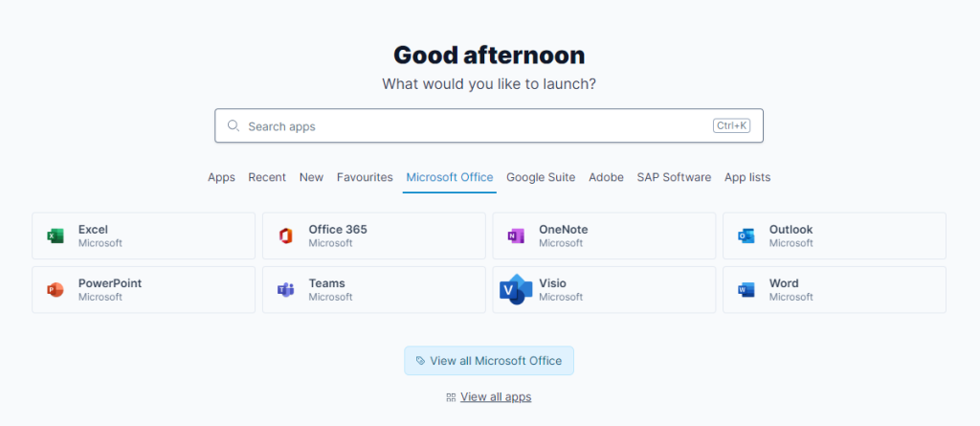Click the Outlook app icon
The image size is (980, 426).
[746, 235]
